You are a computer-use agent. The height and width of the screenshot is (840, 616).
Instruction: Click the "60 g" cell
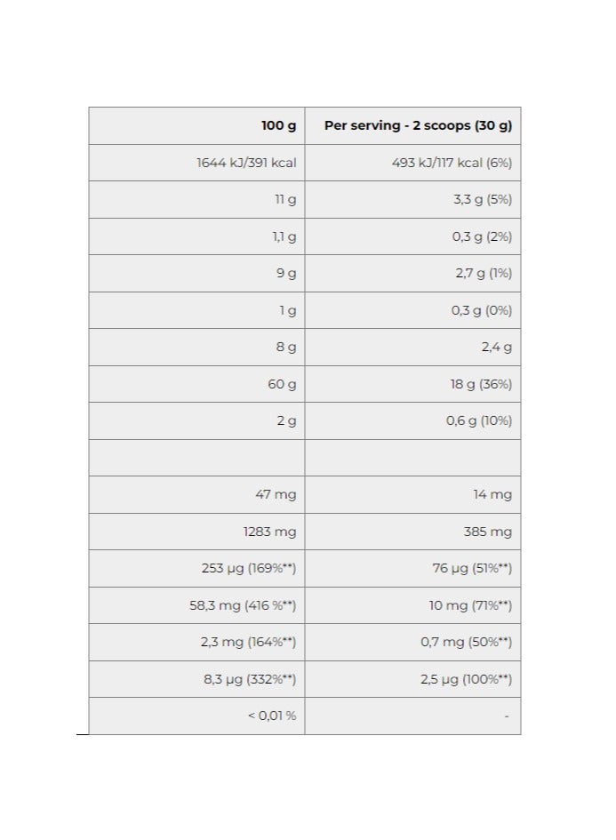pyautogui.click(x=282, y=384)
